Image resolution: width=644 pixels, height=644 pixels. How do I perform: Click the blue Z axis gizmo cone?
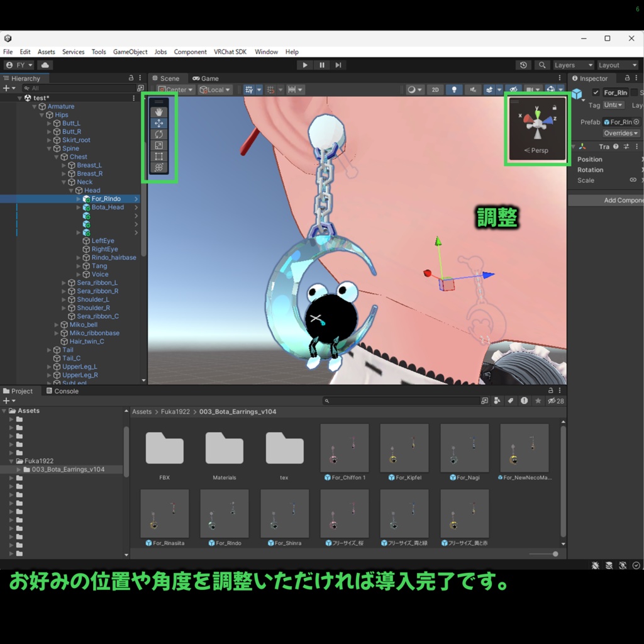pos(548,121)
